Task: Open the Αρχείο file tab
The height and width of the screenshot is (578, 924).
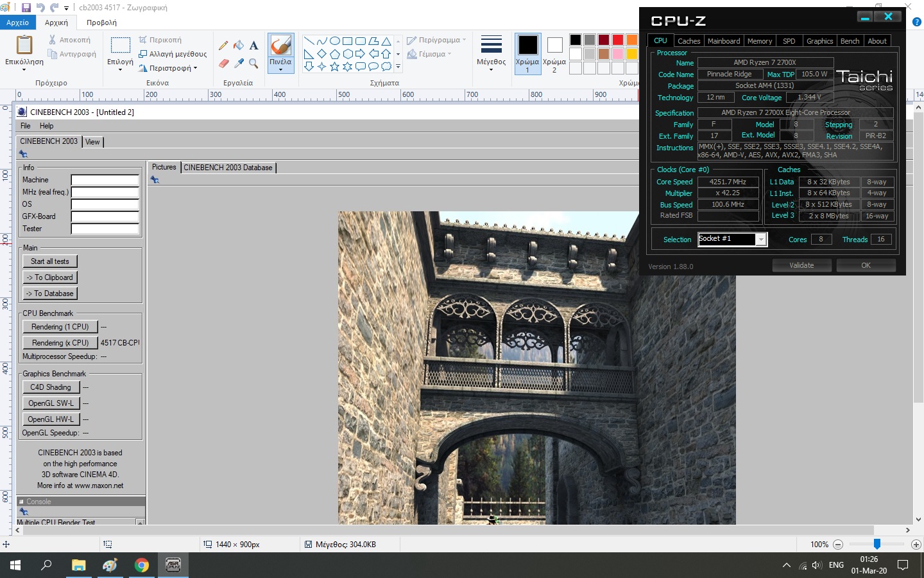Action: [17, 22]
